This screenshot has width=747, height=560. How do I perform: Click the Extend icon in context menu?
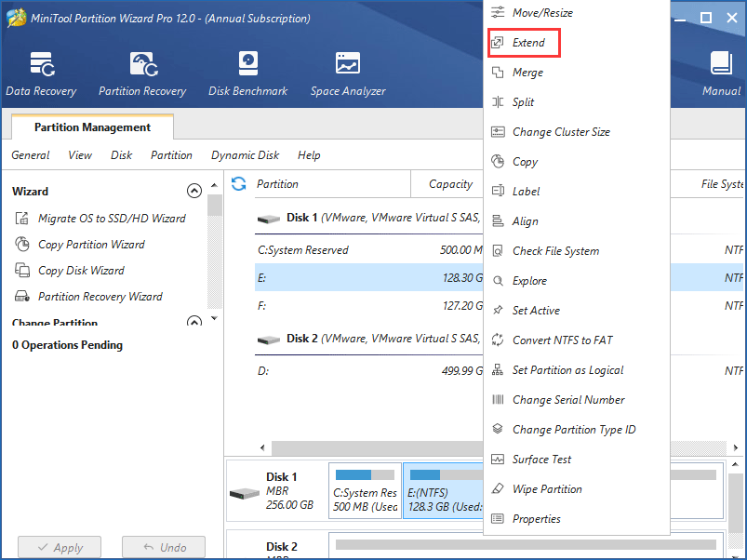(x=498, y=43)
